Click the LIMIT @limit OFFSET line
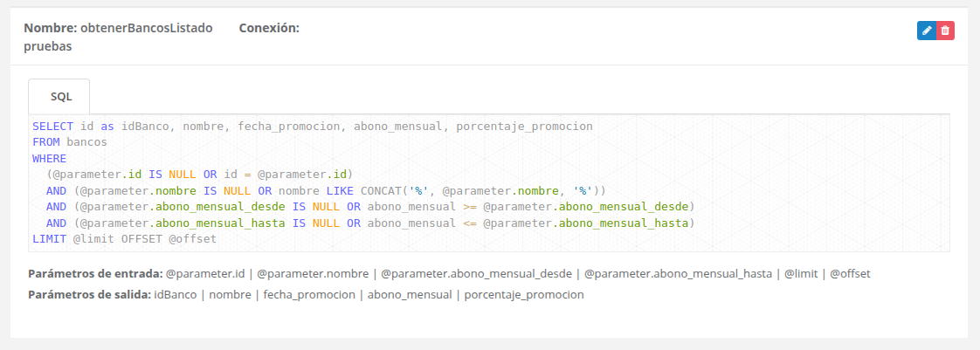This screenshot has height=350, width=980. tap(123, 238)
